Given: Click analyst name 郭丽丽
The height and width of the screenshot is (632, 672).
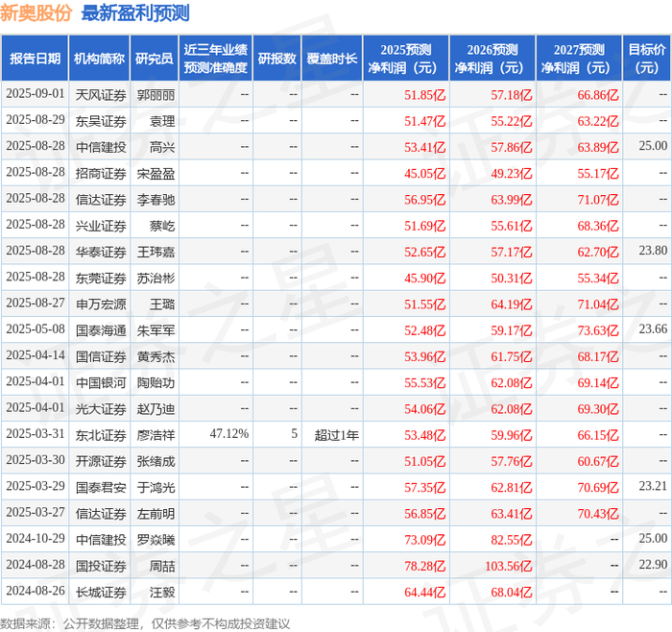Looking at the screenshot, I should [156, 95].
